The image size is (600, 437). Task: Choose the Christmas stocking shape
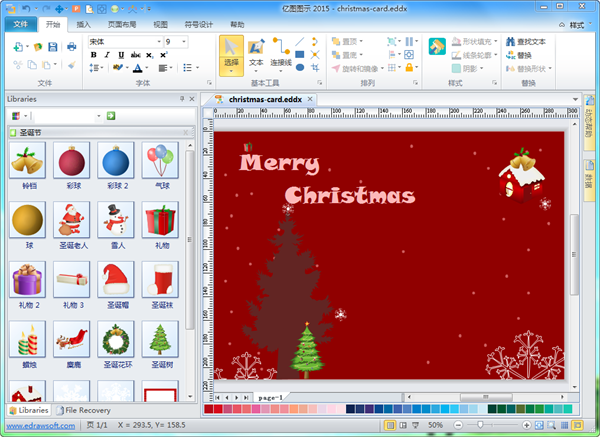160,279
